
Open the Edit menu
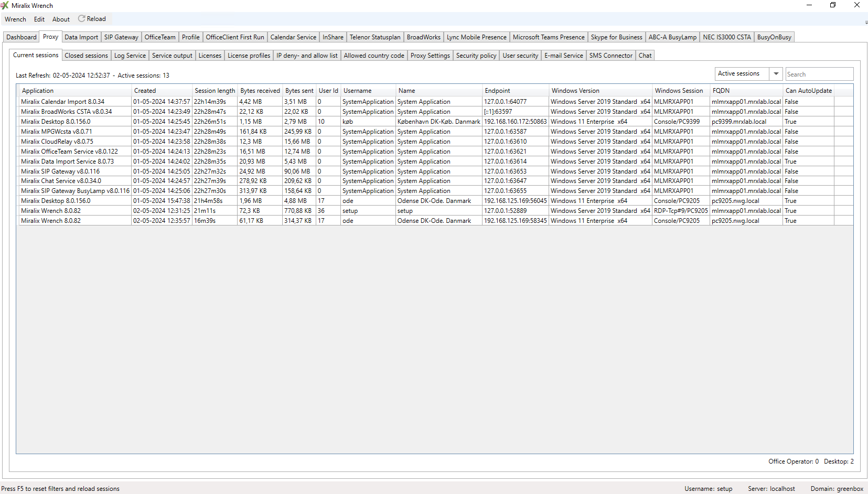(x=39, y=19)
